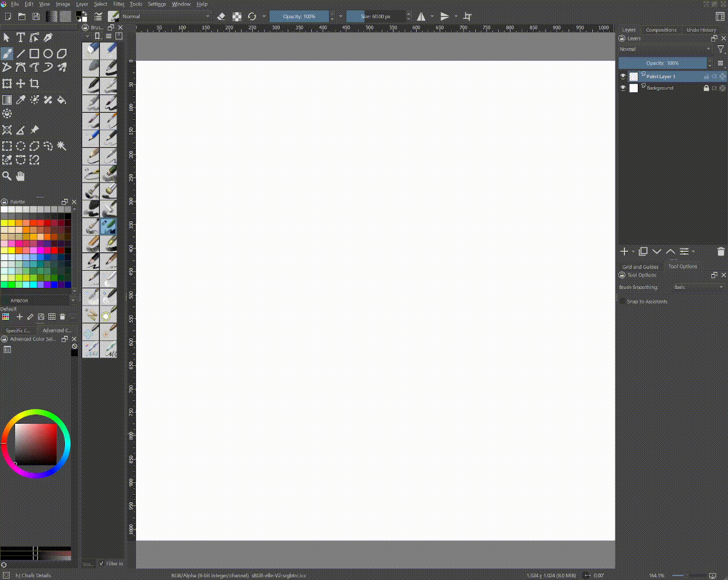This screenshot has height=580, width=728.
Task: Toggle vertical mirror painting
Action: point(445,17)
